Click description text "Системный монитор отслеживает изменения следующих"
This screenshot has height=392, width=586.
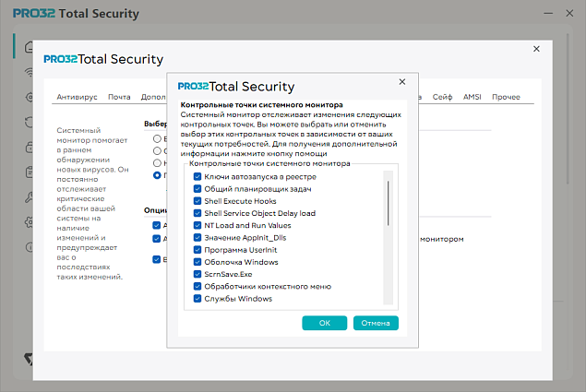291,114
